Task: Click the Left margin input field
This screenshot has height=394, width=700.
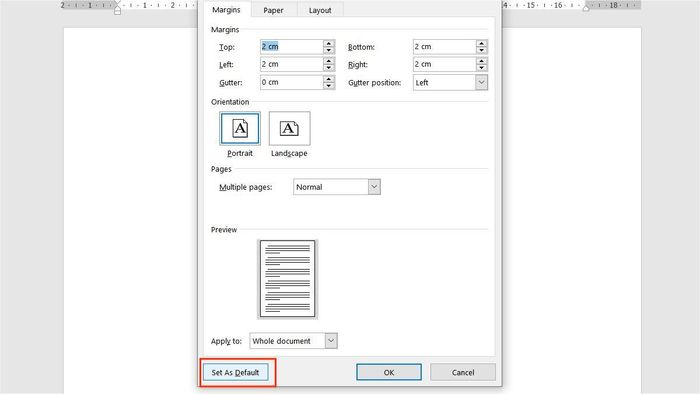Action: (292, 64)
